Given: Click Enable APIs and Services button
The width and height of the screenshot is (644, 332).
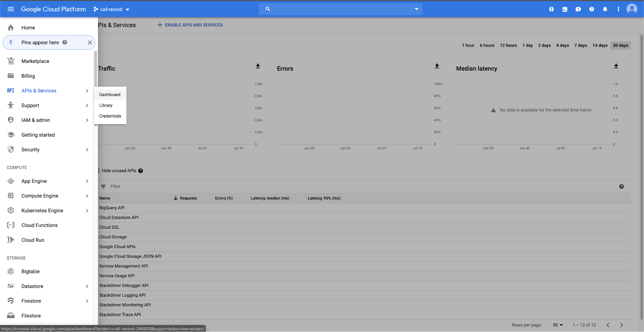Looking at the screenshot, I should (190, 25).
